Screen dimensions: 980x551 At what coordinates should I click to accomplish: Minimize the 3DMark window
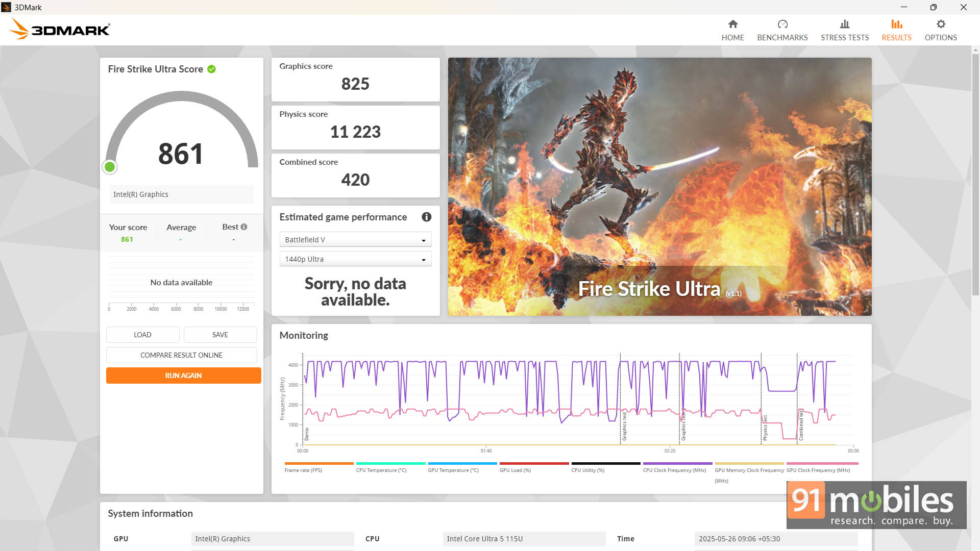(x=903, y=7)
